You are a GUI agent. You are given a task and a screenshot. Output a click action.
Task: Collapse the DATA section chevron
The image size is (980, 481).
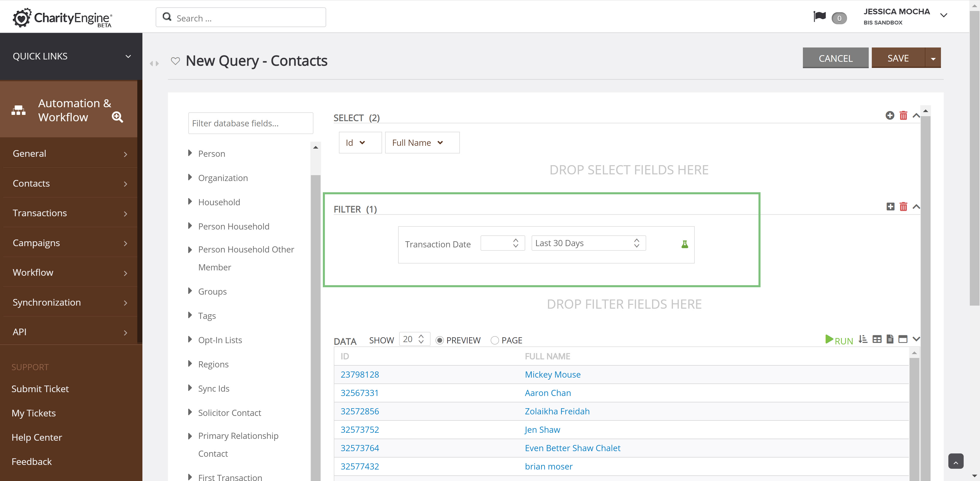coord(916,339)
